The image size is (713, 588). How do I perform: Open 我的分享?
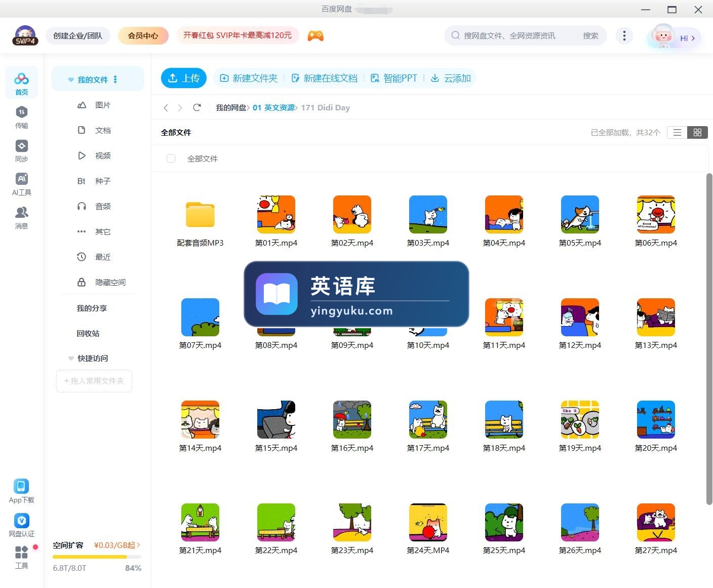pyautogui.click(x=92, y=308)
